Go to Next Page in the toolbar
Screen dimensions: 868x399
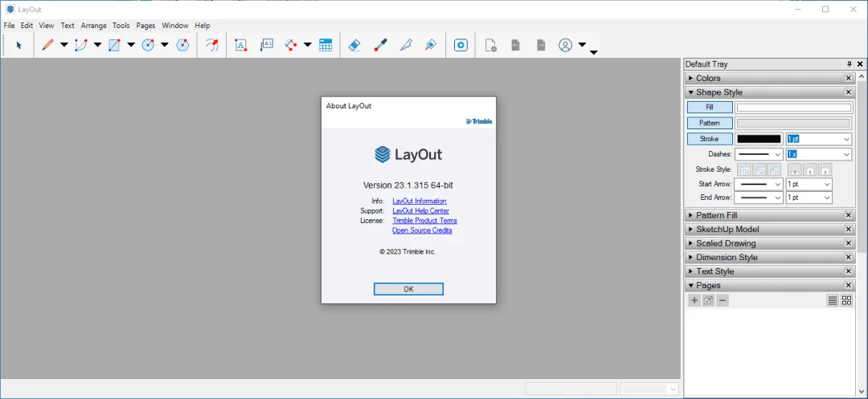[x=541, y=45]
